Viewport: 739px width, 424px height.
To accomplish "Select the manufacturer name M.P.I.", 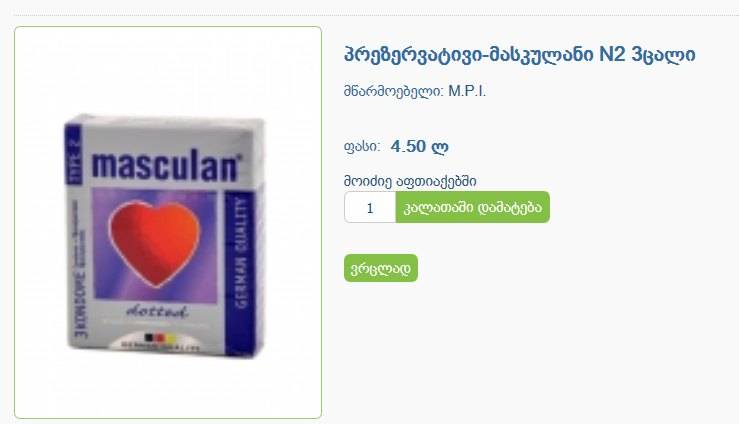I will tap(467, 91).
